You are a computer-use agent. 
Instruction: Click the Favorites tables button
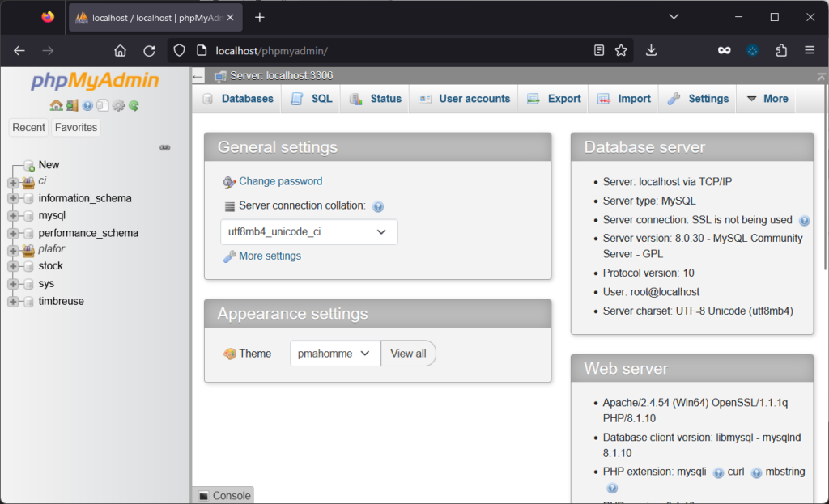76,127
